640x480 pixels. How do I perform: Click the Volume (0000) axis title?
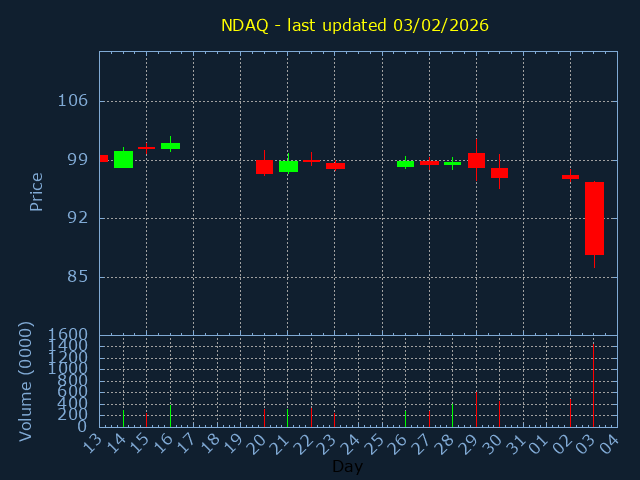tap(25, 381)
